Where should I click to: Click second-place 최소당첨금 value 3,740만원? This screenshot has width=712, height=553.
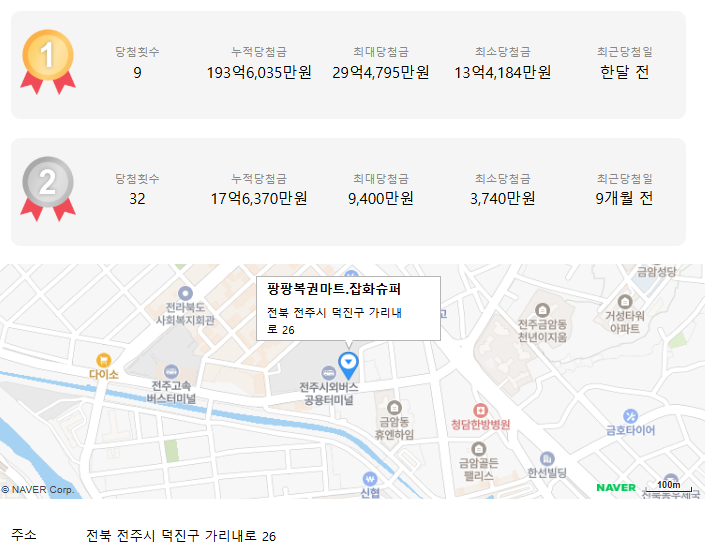[x=503, y=198]
